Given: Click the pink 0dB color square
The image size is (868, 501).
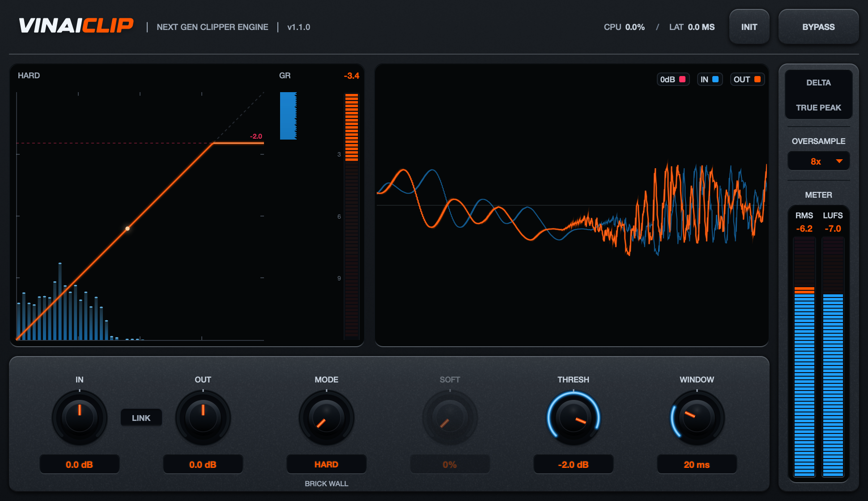Looking at the screenshot, I should tap(682, 79).
